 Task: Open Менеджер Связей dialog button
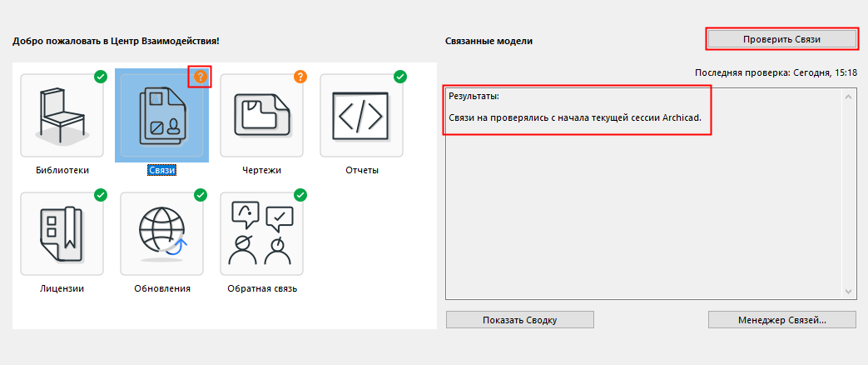click(781, 320)
